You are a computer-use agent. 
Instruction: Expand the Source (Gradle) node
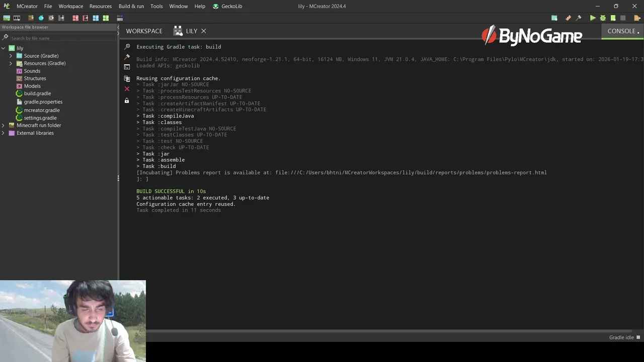point(11,56)
